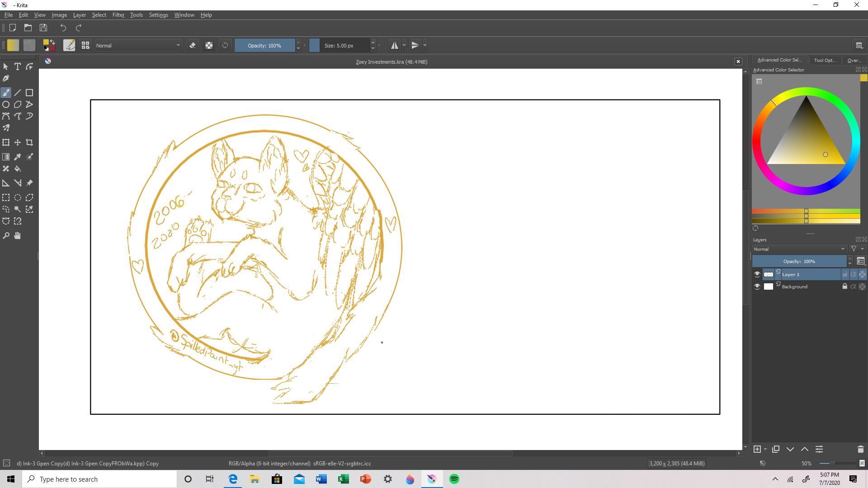
Task: Expand horizontal mirror options arrow
Action: [x=404, y=45]
